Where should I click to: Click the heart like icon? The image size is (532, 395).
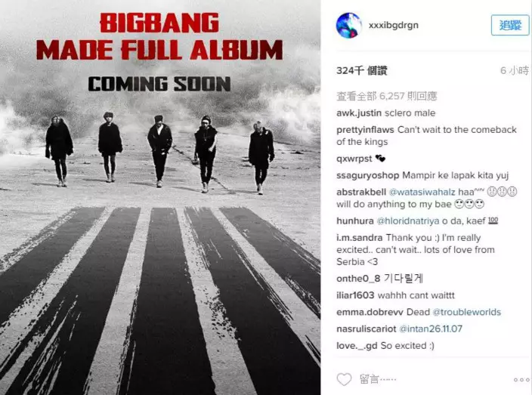click(344, 379)
